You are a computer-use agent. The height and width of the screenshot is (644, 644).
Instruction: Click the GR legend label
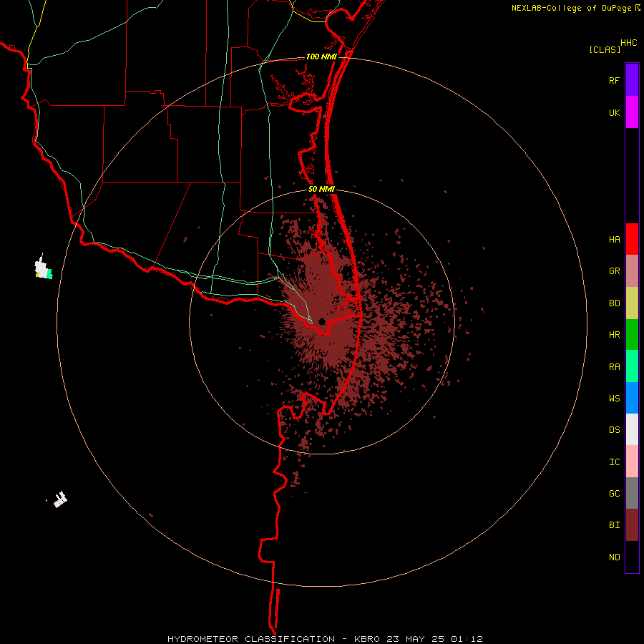[x=614, y=271]
